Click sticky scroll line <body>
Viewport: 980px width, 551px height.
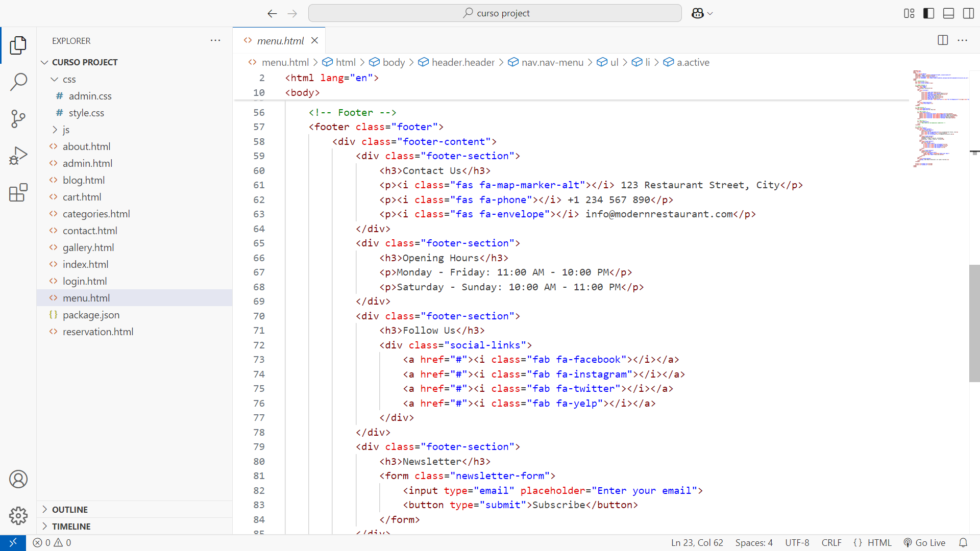point(302,92)
